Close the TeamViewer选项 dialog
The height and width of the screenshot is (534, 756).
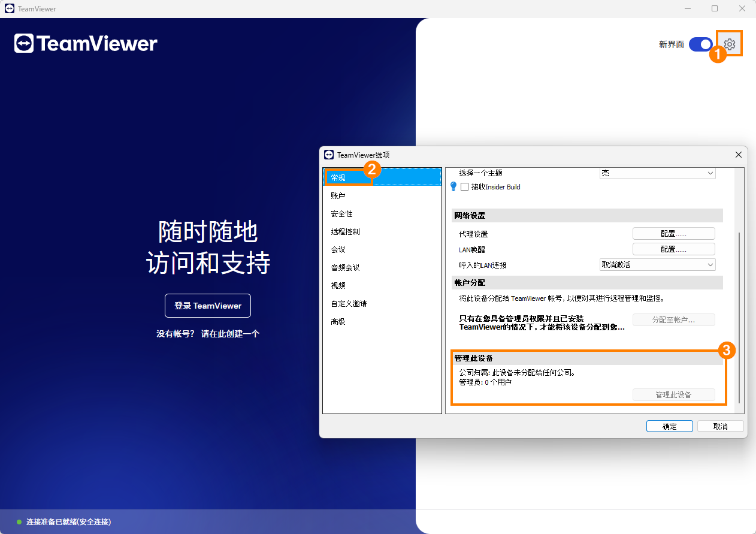click(738, 155)
